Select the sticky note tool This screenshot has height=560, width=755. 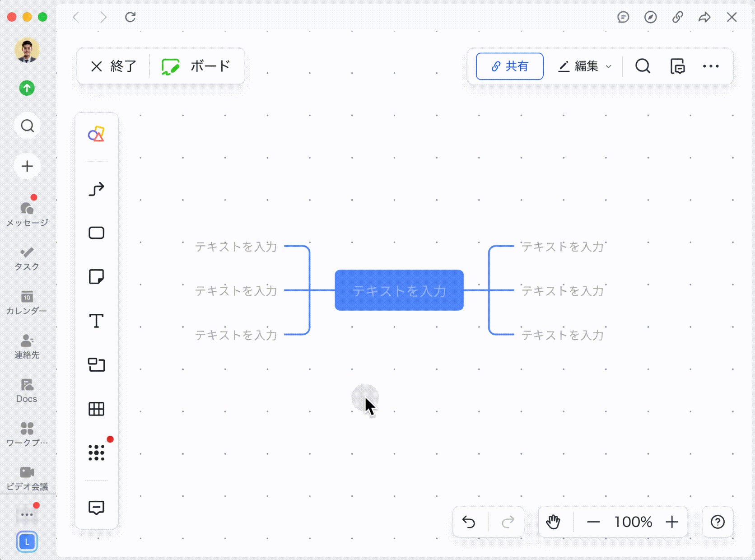96,276
